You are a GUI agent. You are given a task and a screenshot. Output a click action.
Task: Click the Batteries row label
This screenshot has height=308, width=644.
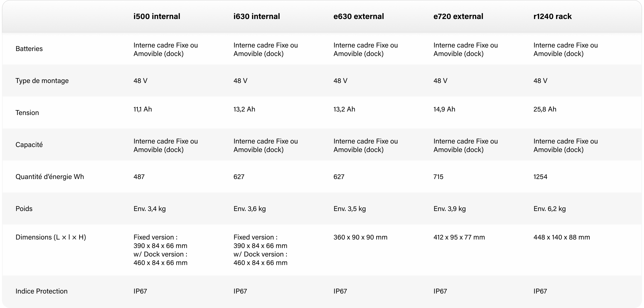point(29,49)
